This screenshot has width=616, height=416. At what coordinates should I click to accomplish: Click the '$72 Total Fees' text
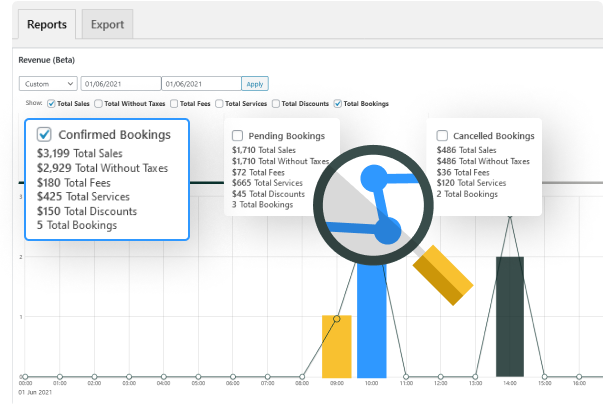tap(258, 172)
